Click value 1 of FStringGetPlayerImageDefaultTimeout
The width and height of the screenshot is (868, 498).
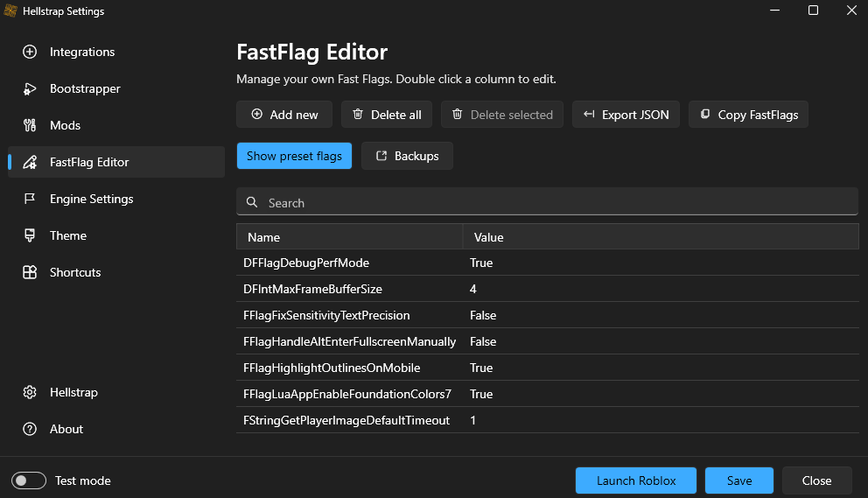tap(472, 420)
